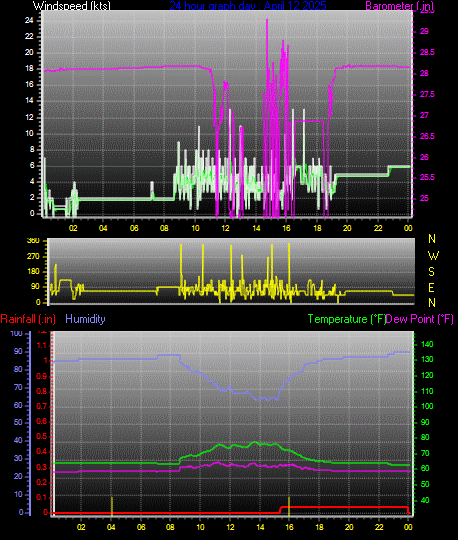
Task: Click the 29 value on barometer axis
Action: 424,31
